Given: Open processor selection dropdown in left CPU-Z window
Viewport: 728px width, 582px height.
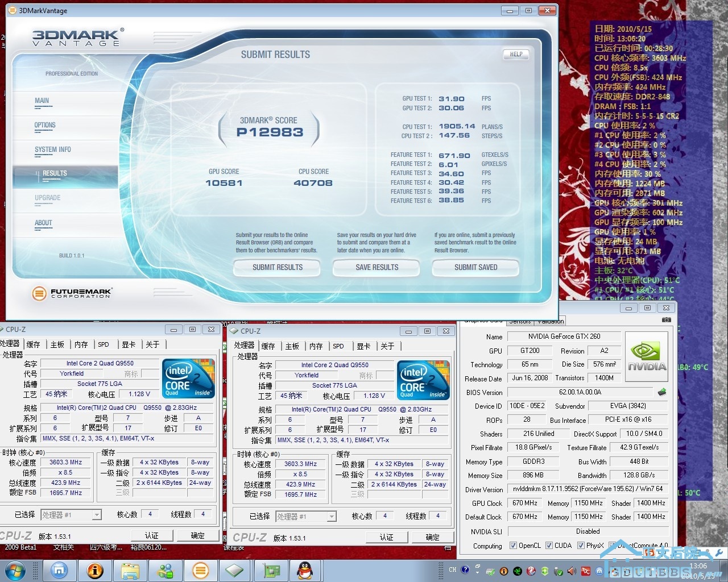Looking at the screenshot, I should pyautogui.click(x=97, y=515).
